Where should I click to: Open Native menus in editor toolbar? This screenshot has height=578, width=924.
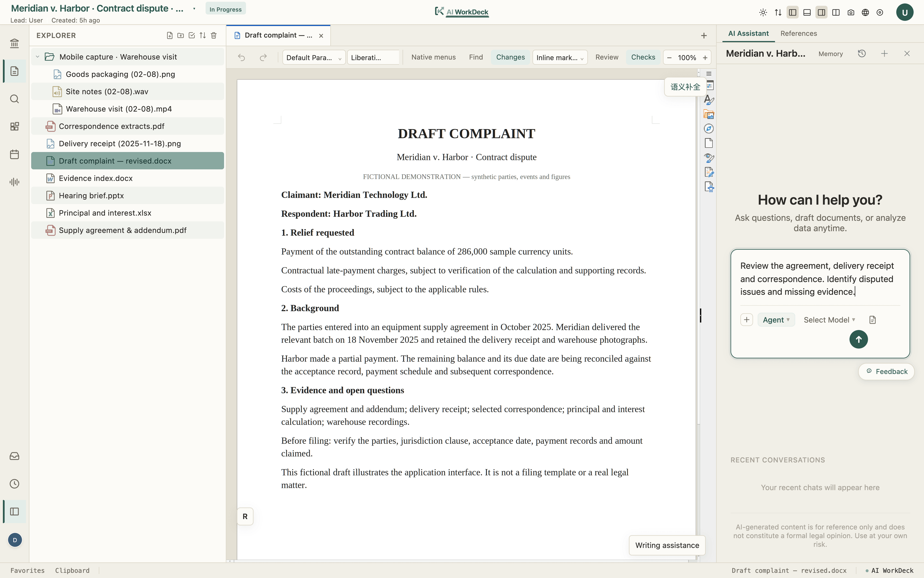pos(433,57)
